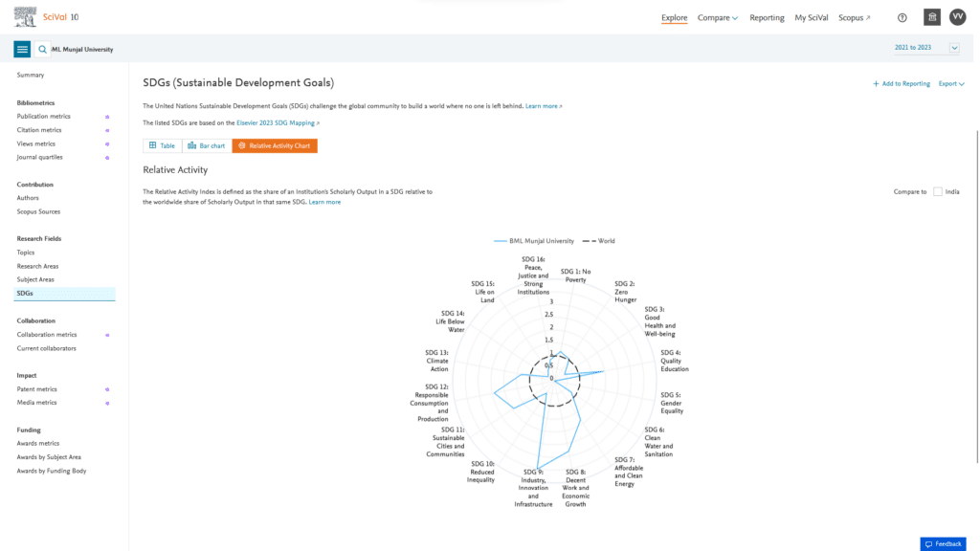Viewport: 980px width, 551px height.
Task: Switch to Table view
Action: pos(163,145)
